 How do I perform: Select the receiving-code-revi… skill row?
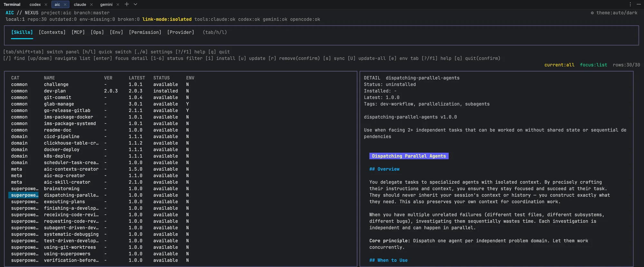click(x=100, y=215)
